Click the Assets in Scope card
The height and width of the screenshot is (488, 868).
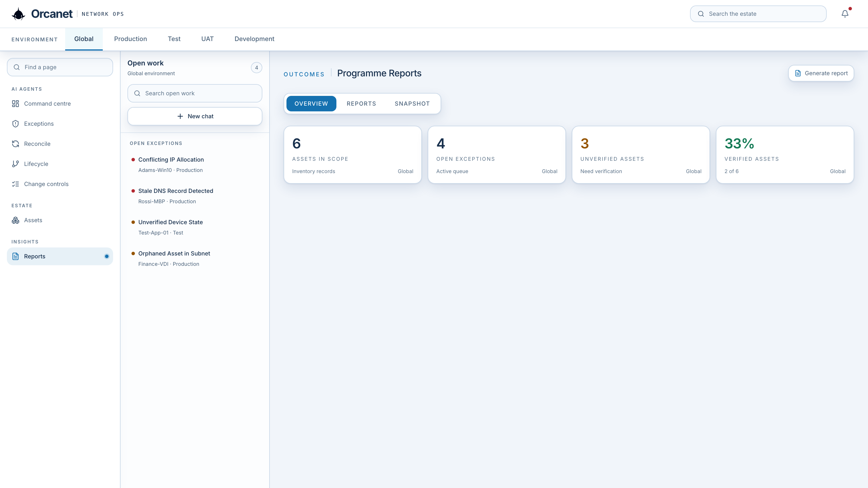point(352,155)
